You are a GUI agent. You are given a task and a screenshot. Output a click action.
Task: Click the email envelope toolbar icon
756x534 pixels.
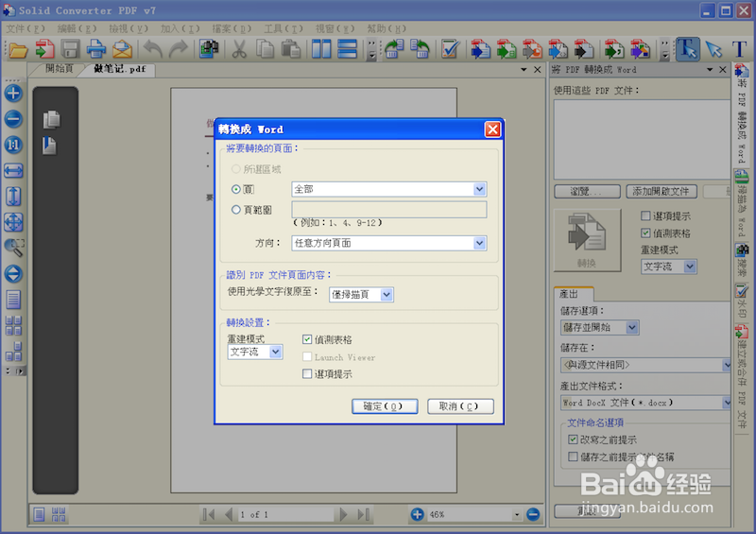[122, 49]
